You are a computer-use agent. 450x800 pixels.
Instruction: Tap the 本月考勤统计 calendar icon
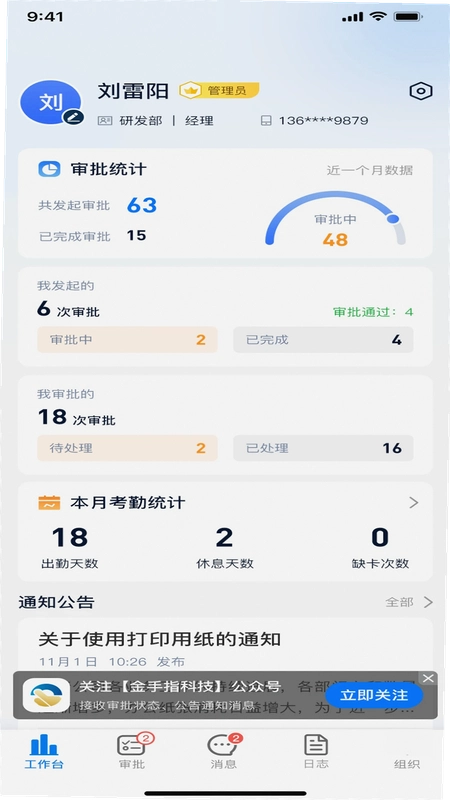coord(49,503)
